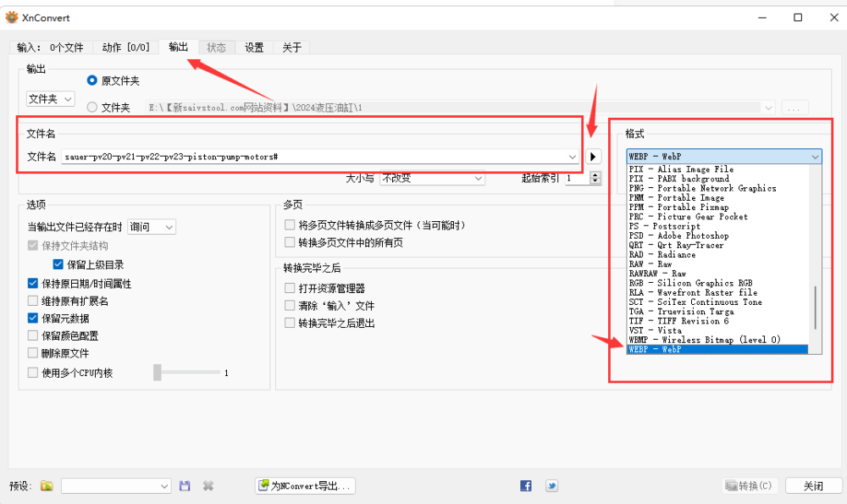Select PRC - Picture Gear Pocket format
Viewport: 847px width, 504px height.
717,217
